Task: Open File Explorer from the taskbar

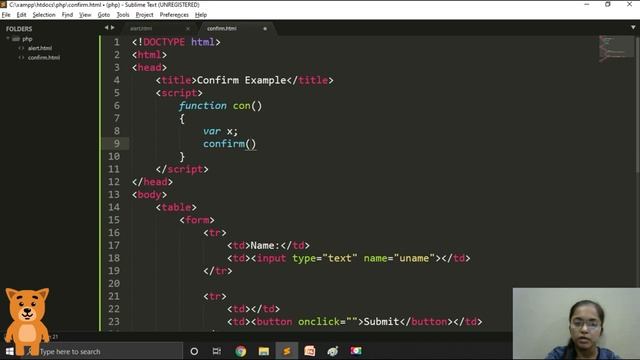Action: pos(264,351)
